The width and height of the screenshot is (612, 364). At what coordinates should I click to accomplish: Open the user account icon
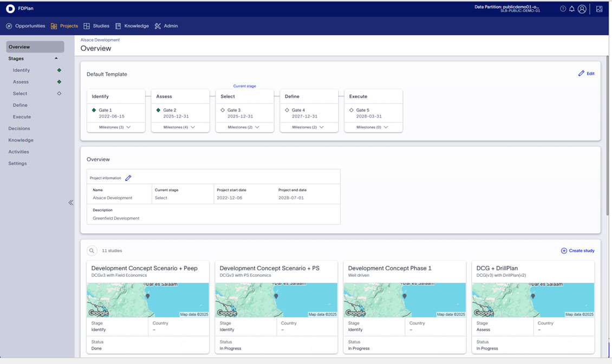pos(582,9)
